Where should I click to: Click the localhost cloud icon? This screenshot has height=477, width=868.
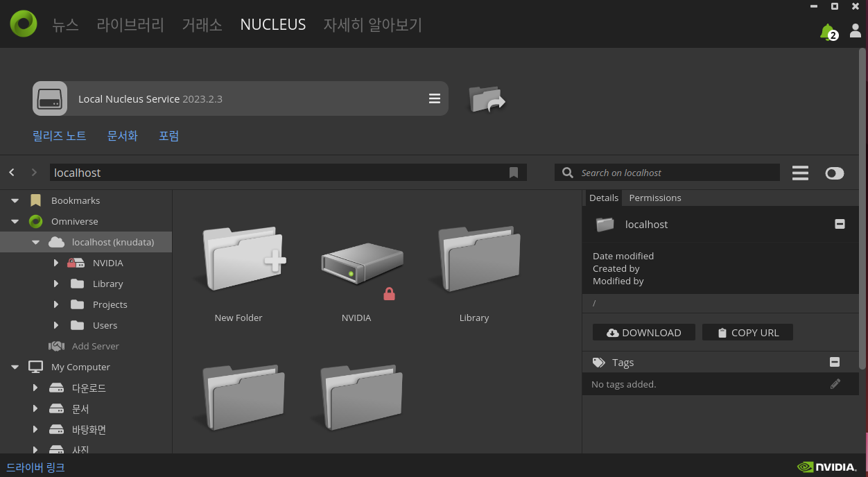pyautogui.click(x=56, y=242)
